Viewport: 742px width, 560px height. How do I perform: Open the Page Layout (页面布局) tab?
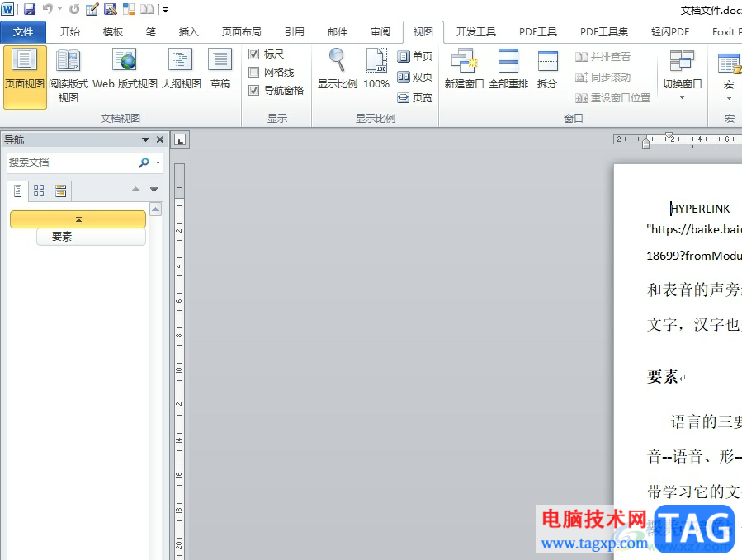(241, 31)
